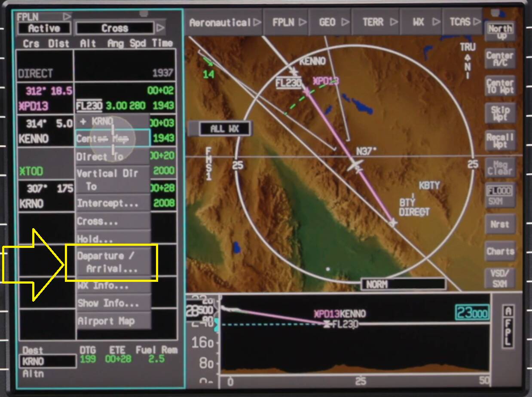This screenshot has height=397, width=532.
Task: Click the Fuel Rem value 2.5
Action: [156, 358]
